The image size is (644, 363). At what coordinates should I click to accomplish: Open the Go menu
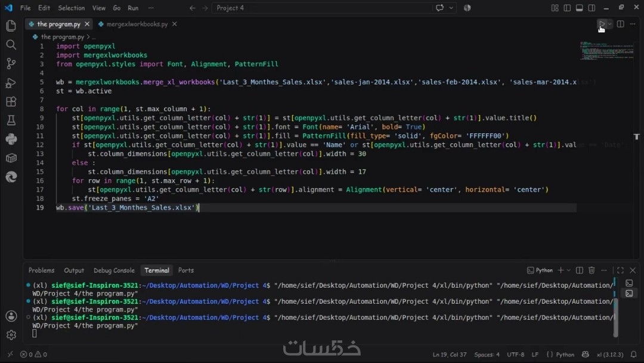[117, 8]
